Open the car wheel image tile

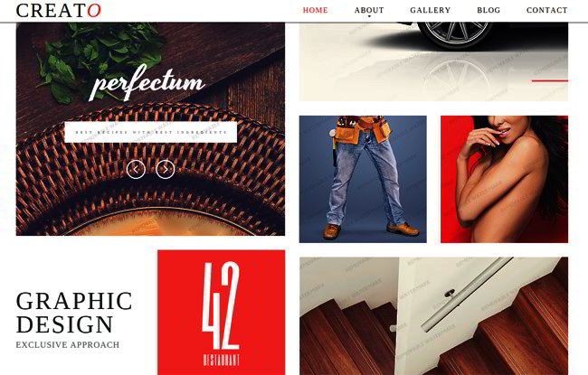pyautogui.click(x=433, y=61)
